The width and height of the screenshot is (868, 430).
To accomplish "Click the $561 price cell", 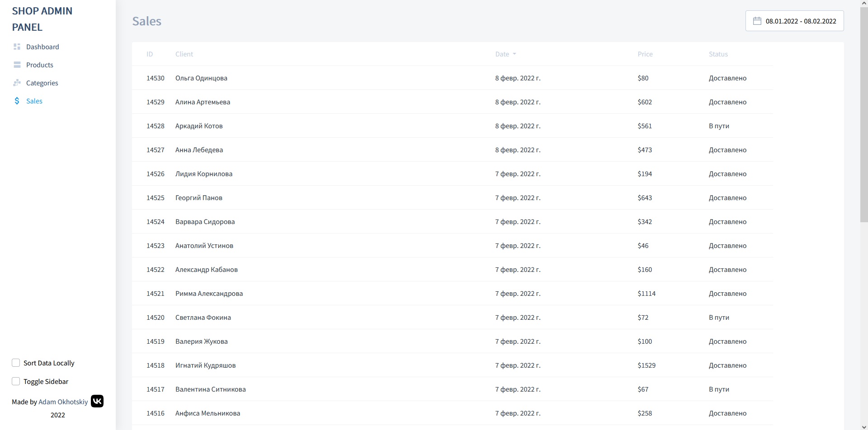I will (645, 126).
